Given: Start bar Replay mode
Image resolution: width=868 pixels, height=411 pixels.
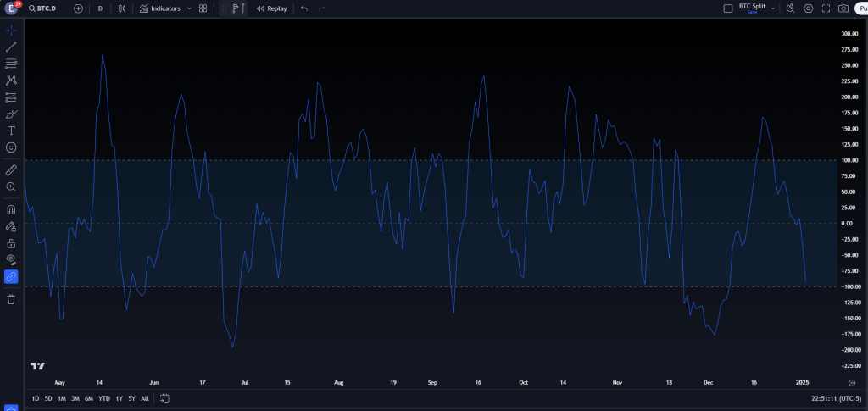Looking at the screenshot, I should [272, 8].
